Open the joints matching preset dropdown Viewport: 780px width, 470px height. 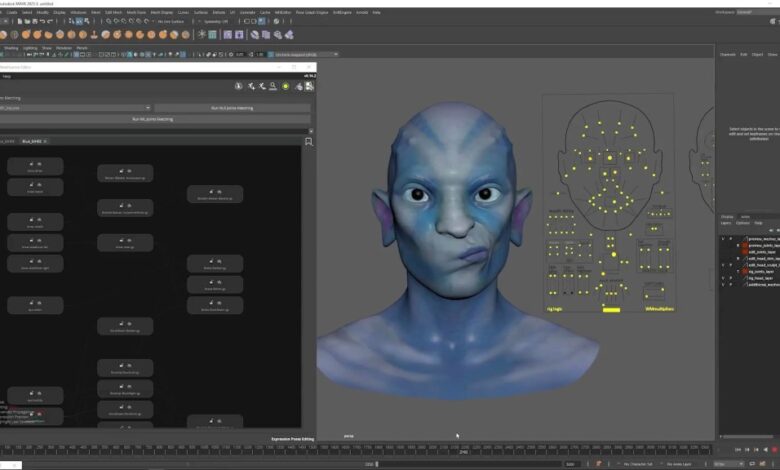point(75,108)
